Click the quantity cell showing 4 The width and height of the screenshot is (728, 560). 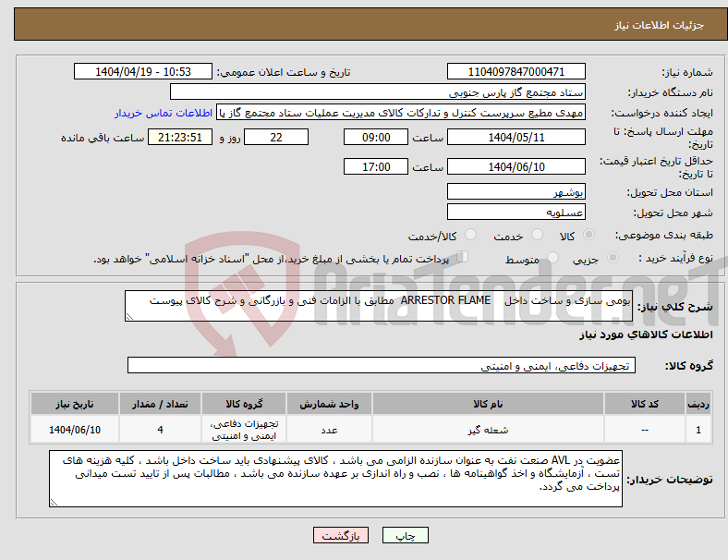click(x=160, y=430)
